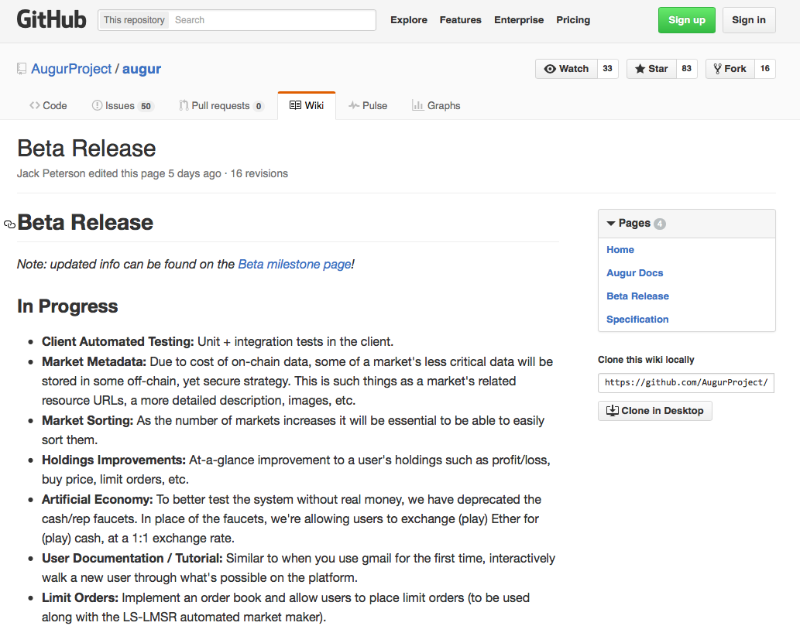Open the Specification wiki page
Viewport: 800px width, 626px height.
click(x=637, y=319)
